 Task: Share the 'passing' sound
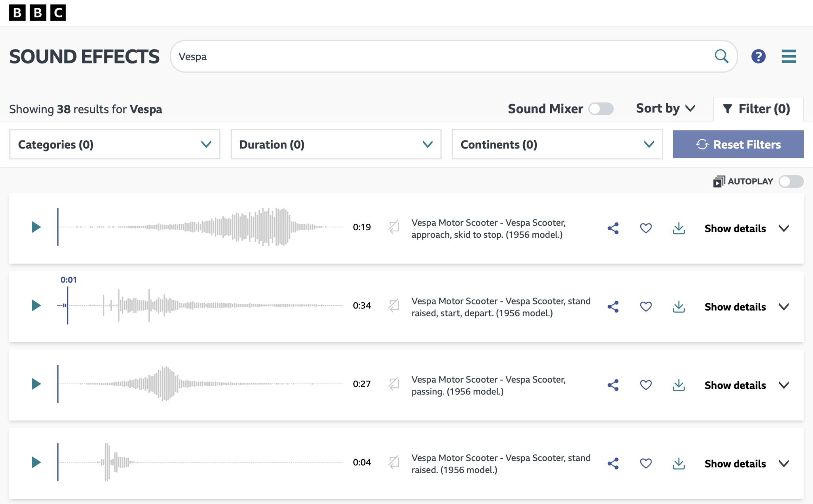(613, 385)
